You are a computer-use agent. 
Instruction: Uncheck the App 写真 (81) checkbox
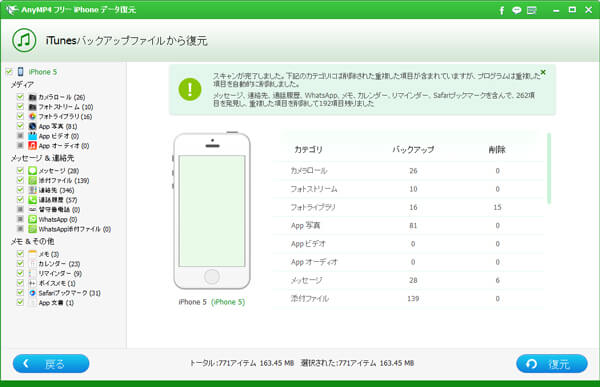[20, 126]
